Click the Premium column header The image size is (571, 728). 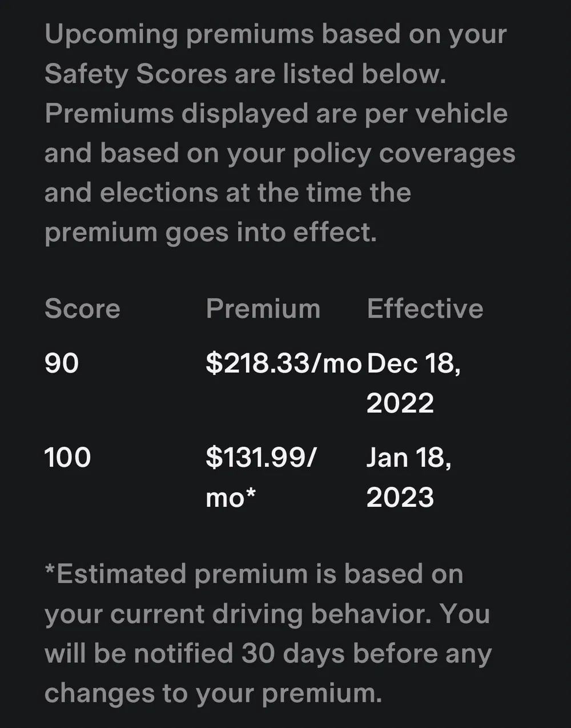click(263, 309)
